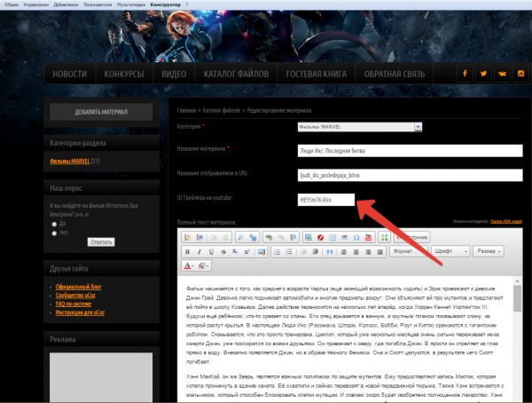Open the category dropdown 'Фильмы MARVEL'
Image resolution: width=532 pixels, height=403 pixels.
pyautogui.click(x=360, y=127)
